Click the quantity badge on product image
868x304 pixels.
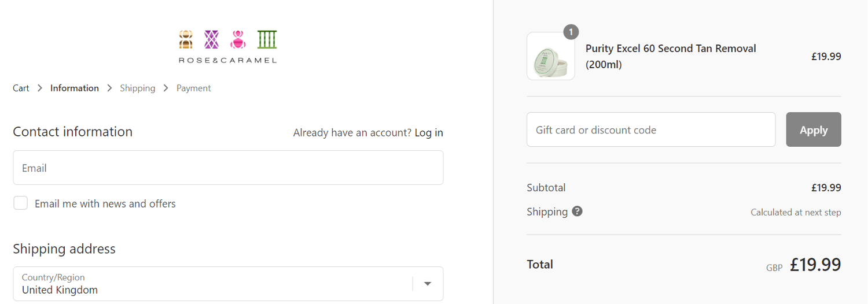pos(571,32)
